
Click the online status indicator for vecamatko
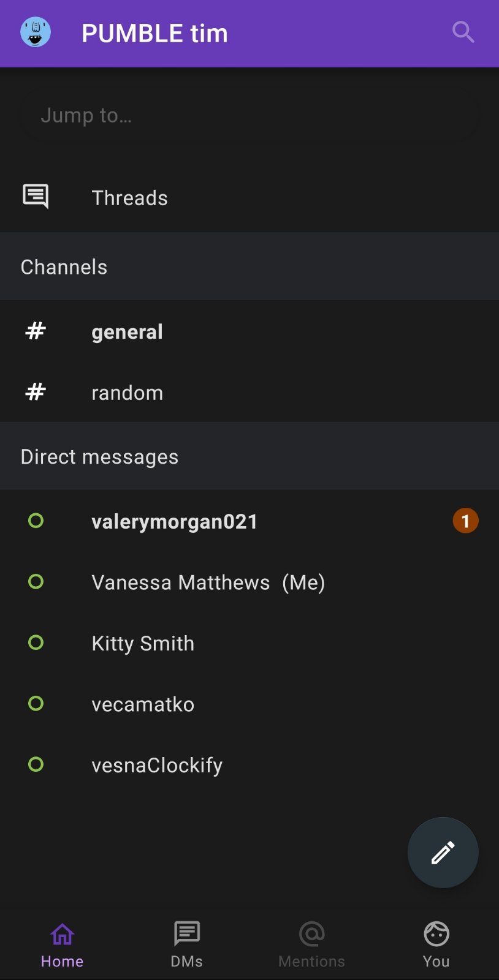36,703
